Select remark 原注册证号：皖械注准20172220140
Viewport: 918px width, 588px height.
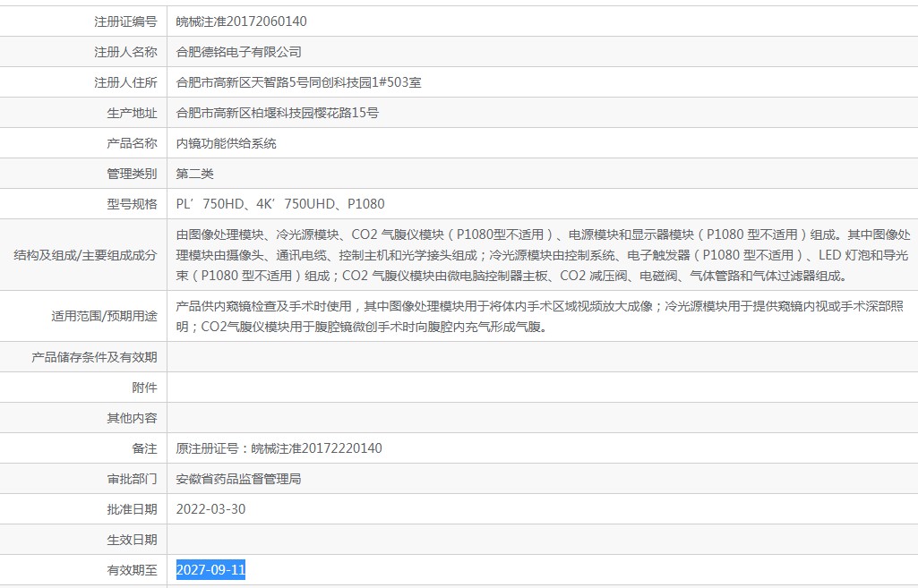pos(279,448)
